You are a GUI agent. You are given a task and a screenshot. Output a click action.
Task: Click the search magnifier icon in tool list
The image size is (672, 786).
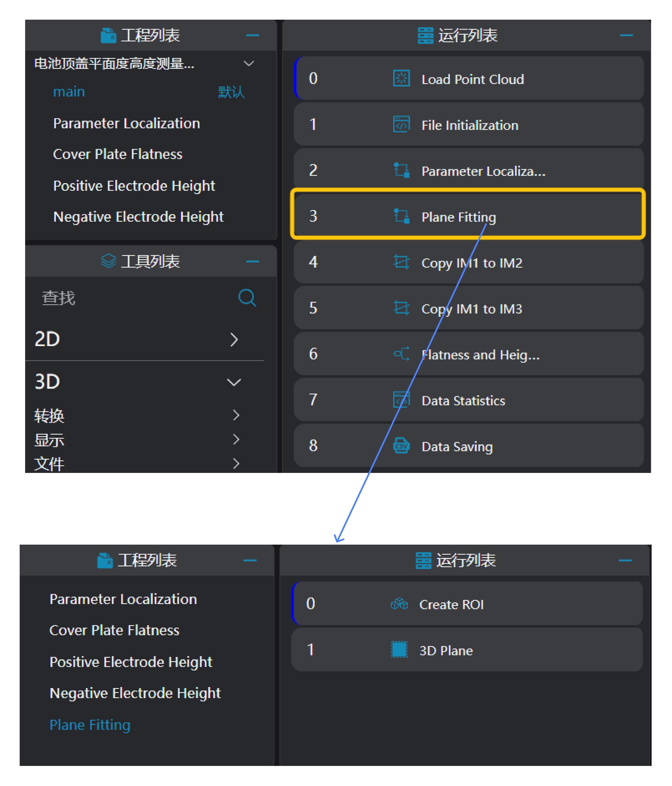[x=247, y=298]
